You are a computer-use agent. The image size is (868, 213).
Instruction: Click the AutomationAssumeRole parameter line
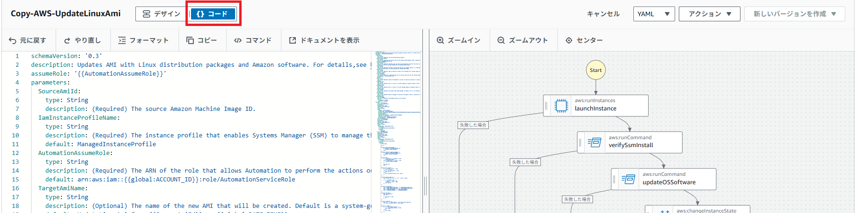(x=75, y=153)
